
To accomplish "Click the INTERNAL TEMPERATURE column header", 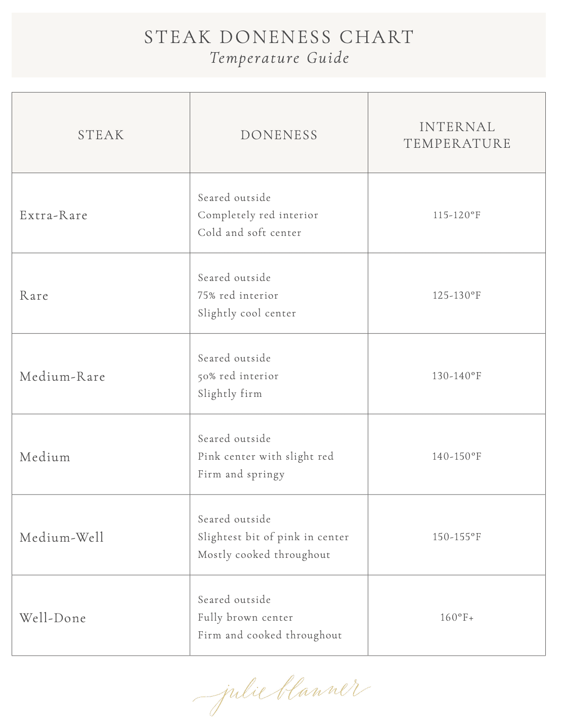I will point(457,135).
